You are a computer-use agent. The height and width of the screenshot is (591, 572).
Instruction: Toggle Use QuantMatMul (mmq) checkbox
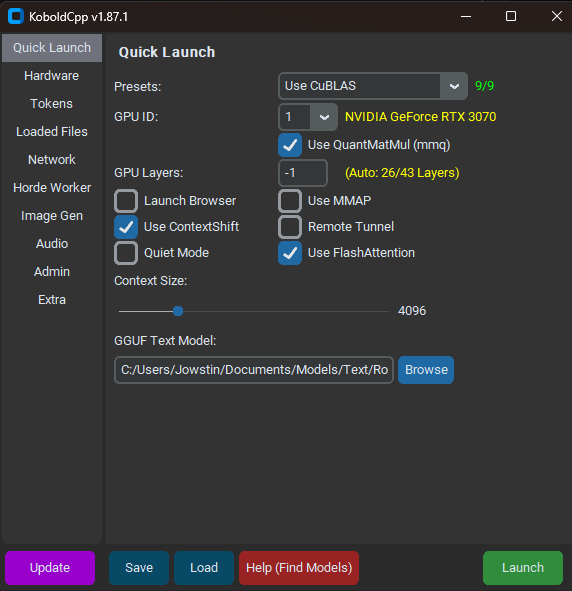pyautogui.click(x=290, y=145)
